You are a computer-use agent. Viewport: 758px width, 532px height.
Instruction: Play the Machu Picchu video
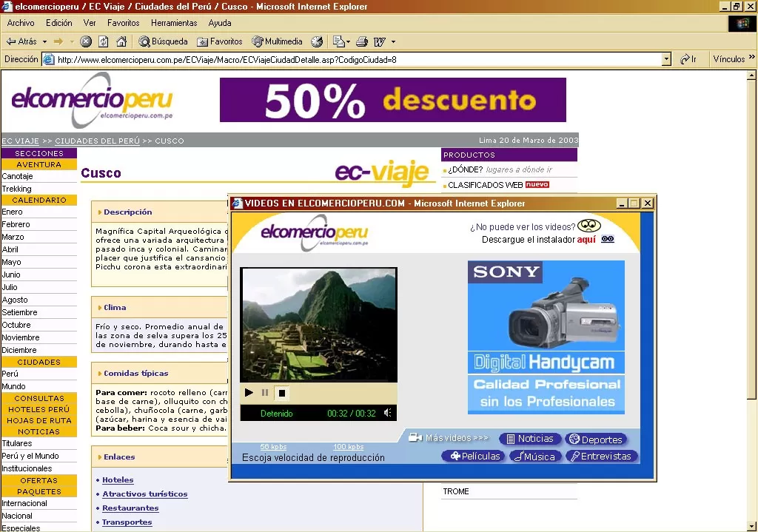tap(249, 393)
